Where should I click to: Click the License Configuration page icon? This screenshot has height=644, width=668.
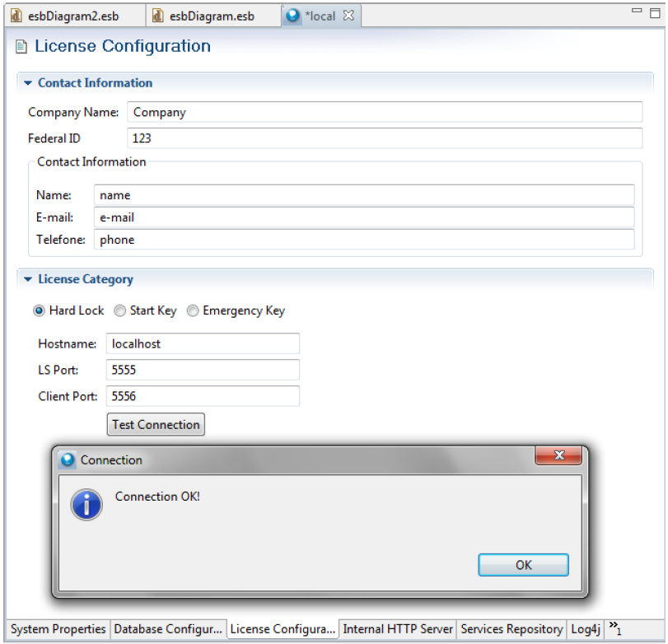(21, 46)
